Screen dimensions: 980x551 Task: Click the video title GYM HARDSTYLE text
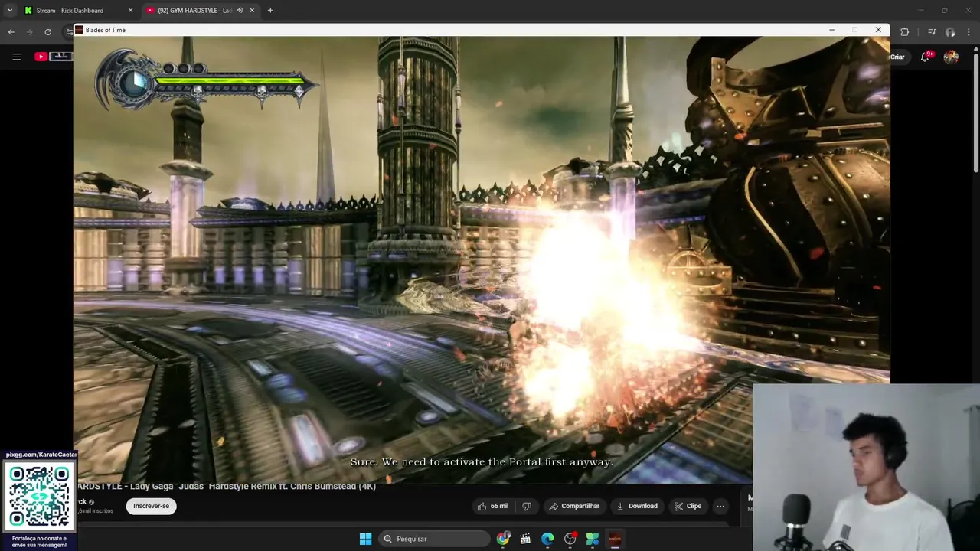pyautogui.click(x=227, y=486)
